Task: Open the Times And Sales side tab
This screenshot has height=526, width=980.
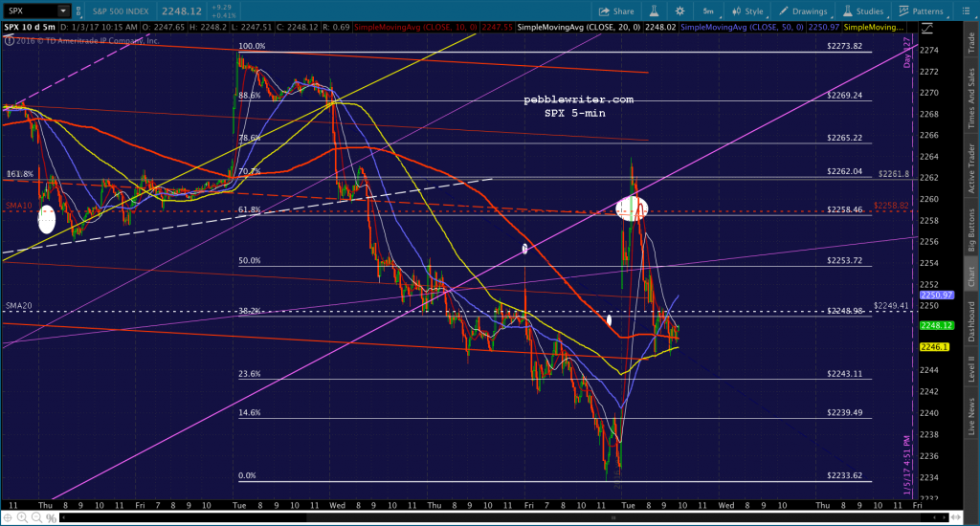Action: pyautogui.click(x=972, y=99)
